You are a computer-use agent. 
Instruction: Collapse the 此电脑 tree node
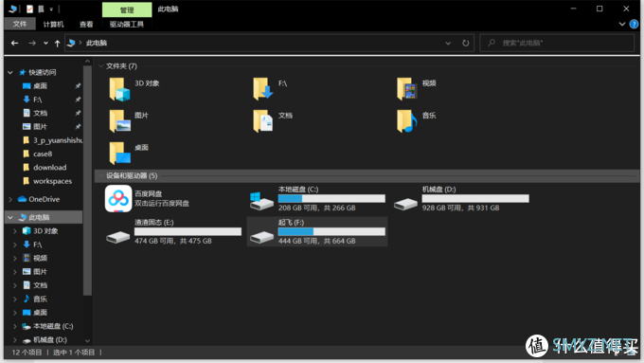tap(10, 217)
